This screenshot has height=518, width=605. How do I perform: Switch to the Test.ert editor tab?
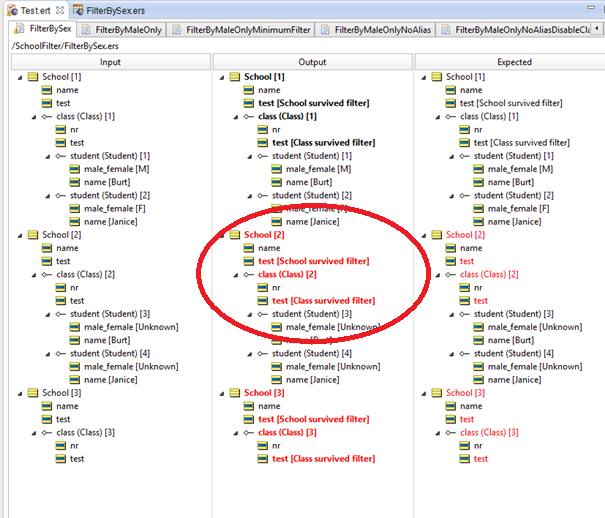tap(35, 10)
